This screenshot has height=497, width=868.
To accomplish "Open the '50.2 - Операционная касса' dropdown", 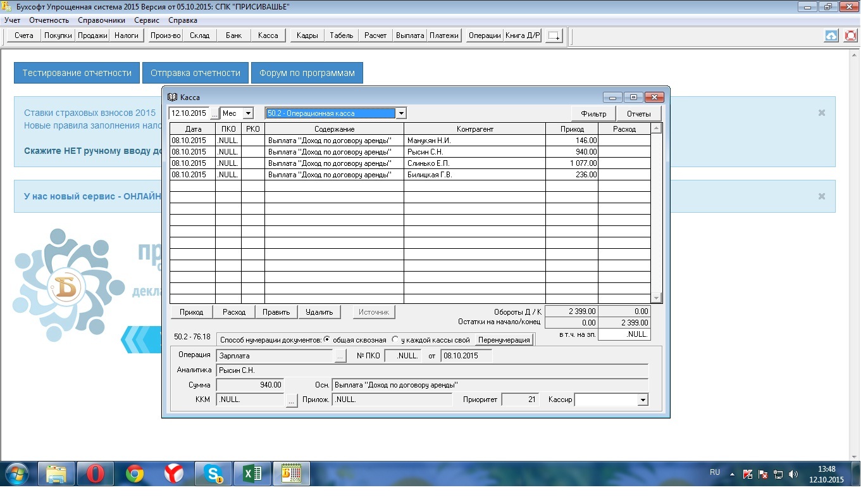I will coord(400,113).
